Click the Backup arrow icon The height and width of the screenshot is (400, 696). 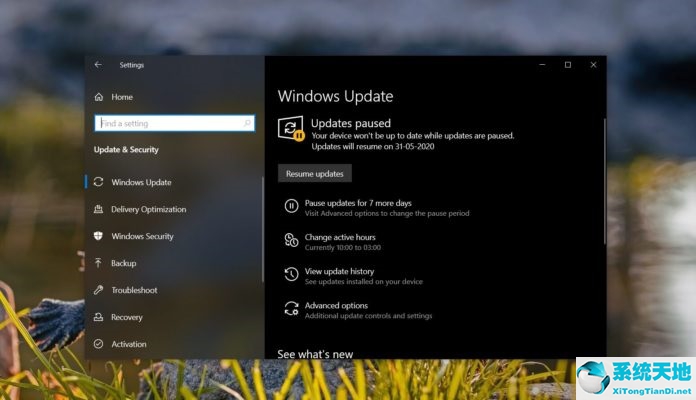[x=99, y=263]
